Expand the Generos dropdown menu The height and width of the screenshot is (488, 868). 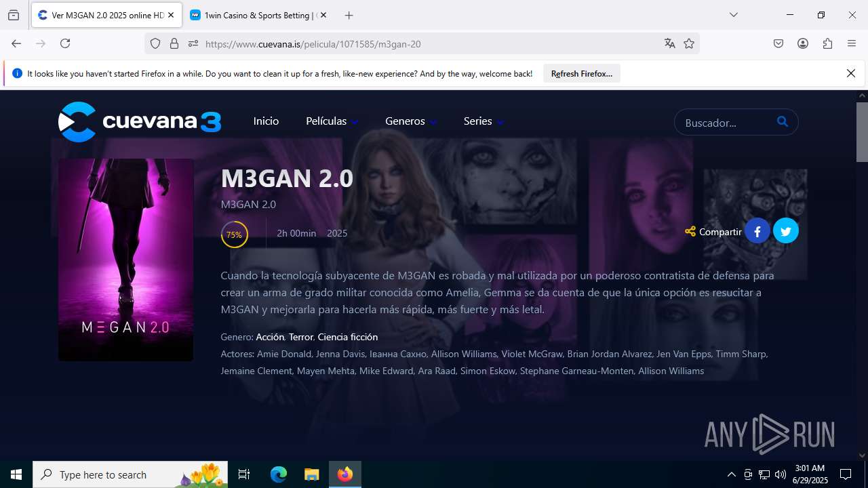coord(411,121)
